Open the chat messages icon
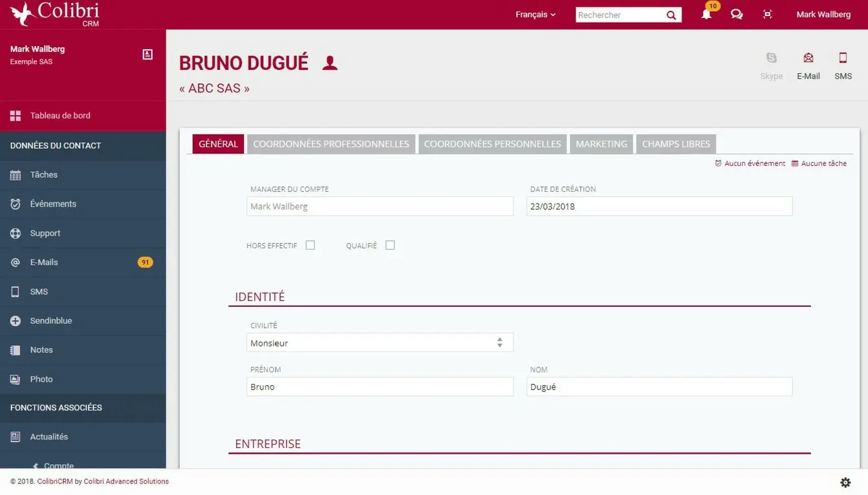Screen dimensions: 868x495 coord(737,14)
